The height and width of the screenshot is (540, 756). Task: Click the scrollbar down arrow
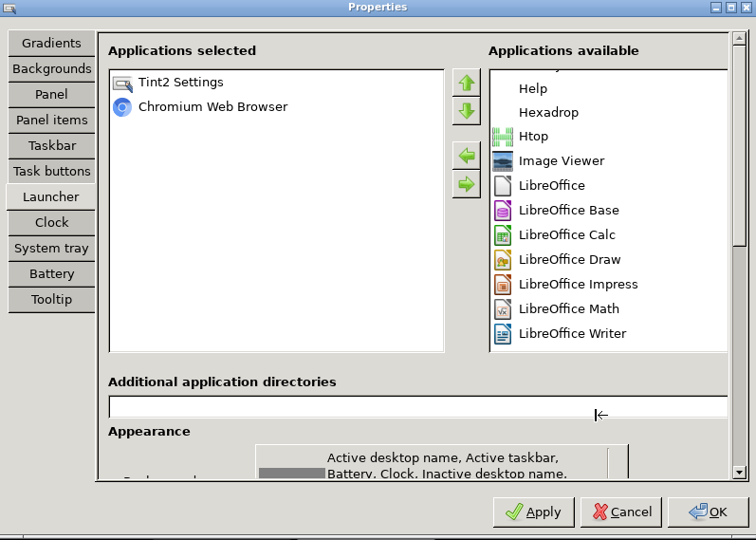pos(739,472)
